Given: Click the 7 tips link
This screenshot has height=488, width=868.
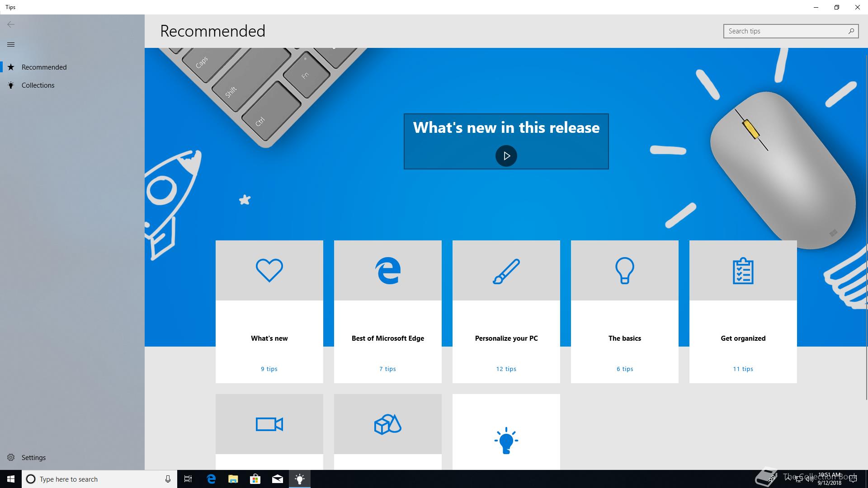Looking at the screenshot, I should 388,369.
